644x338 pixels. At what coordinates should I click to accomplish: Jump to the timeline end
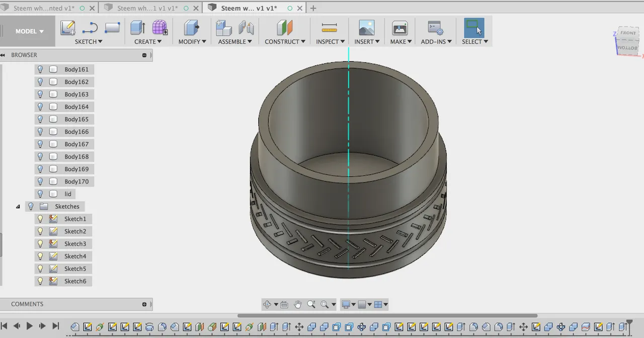pyautogui.click(x=56, y=326)
